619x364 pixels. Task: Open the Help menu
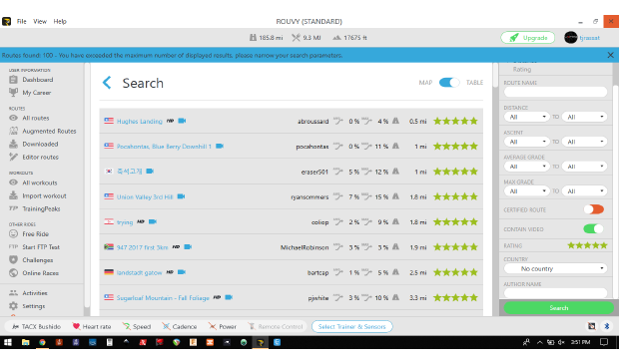click(60, 21)
